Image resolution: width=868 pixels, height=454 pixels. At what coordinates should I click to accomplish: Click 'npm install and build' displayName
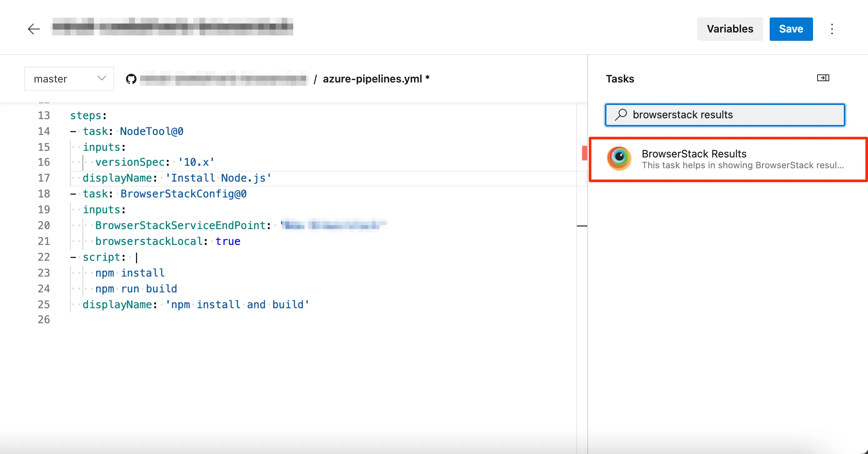click(x=237, y=304)
